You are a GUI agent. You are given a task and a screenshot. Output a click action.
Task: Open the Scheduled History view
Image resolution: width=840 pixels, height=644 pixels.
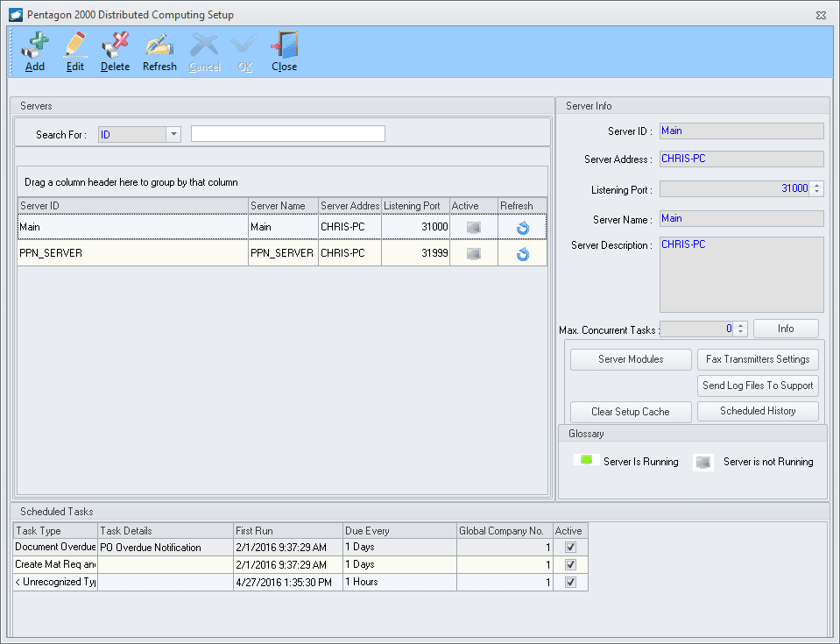click(x=757, y=411)
